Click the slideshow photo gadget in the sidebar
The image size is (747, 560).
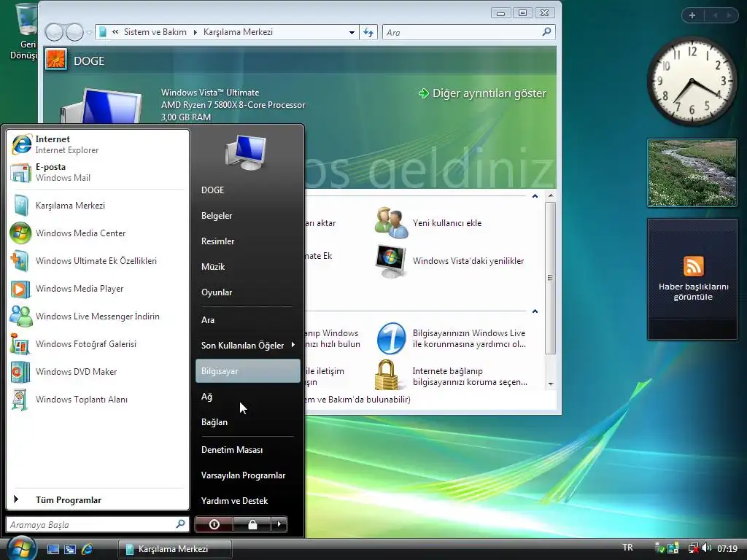click(692, 173)
